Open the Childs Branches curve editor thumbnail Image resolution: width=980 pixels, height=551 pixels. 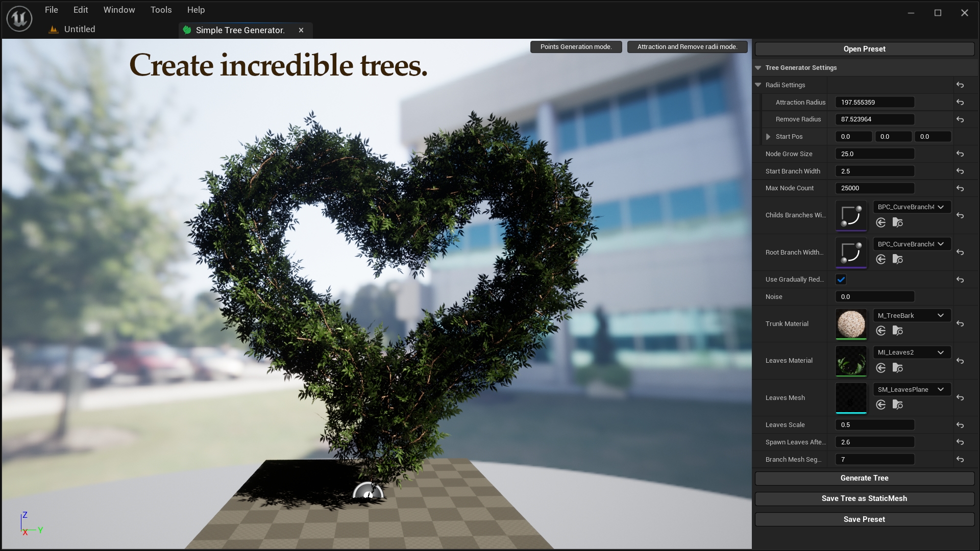(x=850, y=215)
